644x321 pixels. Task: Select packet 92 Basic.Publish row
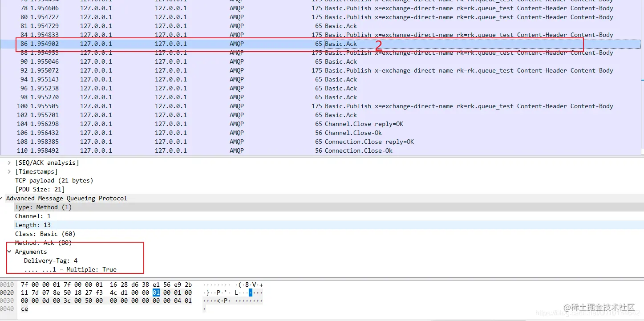point(320,70)
